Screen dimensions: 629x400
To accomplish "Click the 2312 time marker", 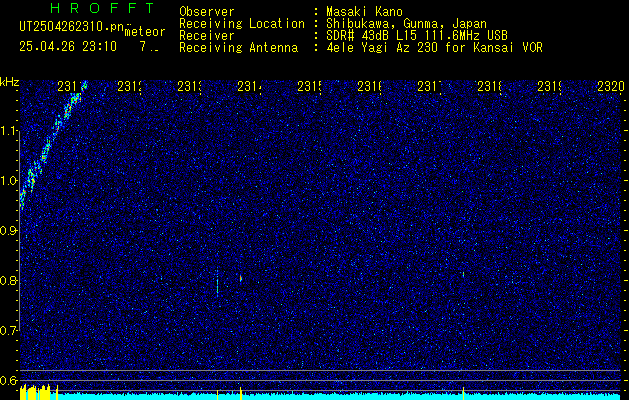I will tap(129, 87).
